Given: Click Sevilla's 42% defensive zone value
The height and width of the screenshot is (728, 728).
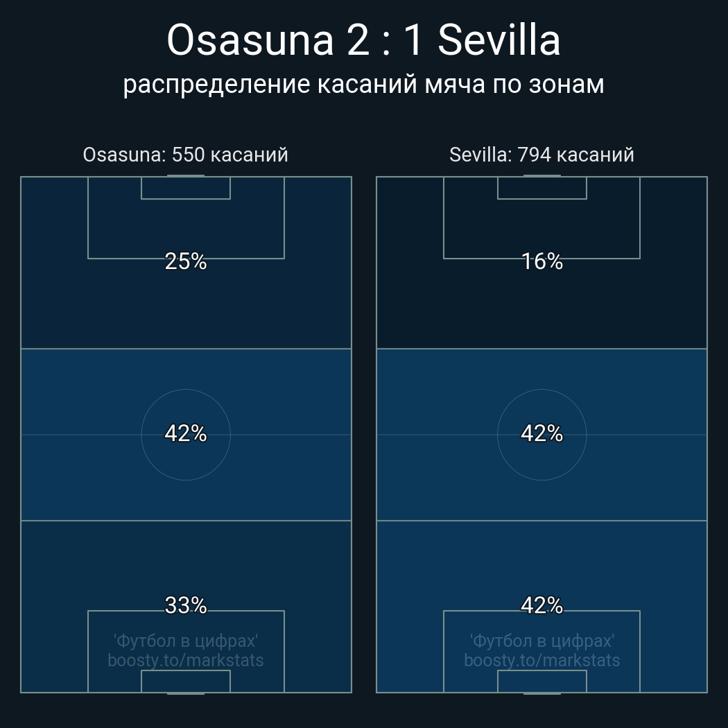Looking at the screenshot, I should coord(541,605).
